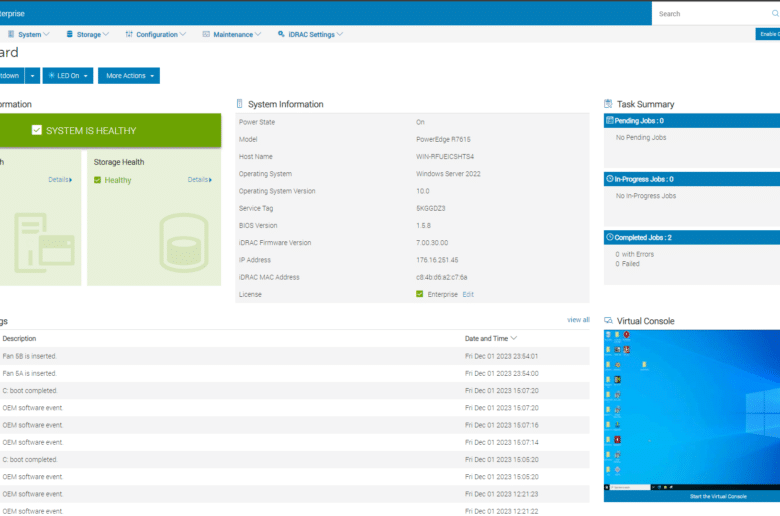Click the MAC address c8:4b:d6:a2:c7:6a
This screenshot has height=516, width=780.
(441, 277)
